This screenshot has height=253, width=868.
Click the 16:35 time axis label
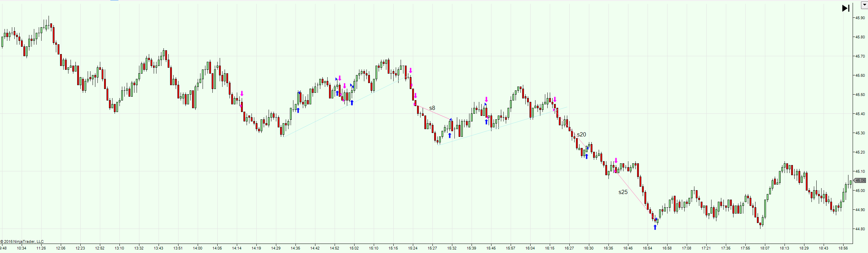(x=608, y=248)
